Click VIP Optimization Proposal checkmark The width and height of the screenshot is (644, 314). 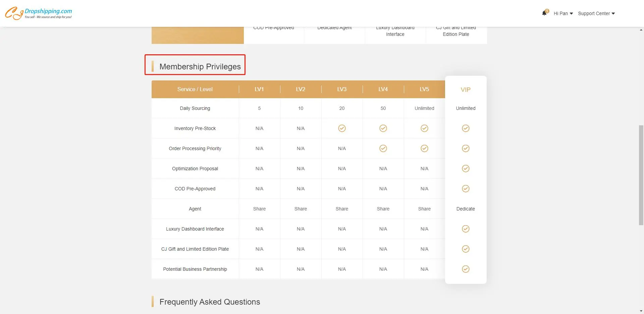click(x=466, y=169)
